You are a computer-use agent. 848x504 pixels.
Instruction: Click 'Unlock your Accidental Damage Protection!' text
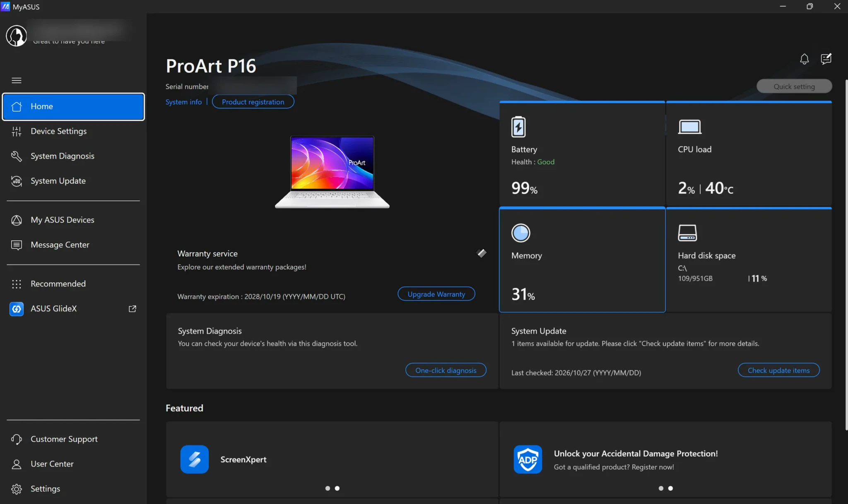coord(636,454)
